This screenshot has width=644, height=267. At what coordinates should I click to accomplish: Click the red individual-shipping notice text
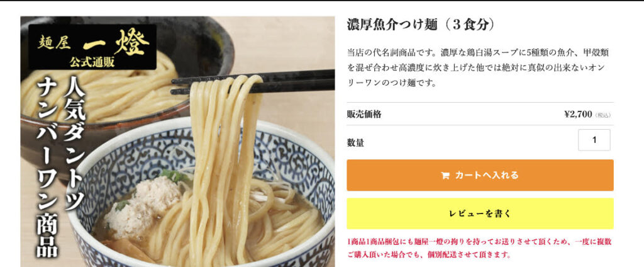pyautogui.click(x=479, y=248)
